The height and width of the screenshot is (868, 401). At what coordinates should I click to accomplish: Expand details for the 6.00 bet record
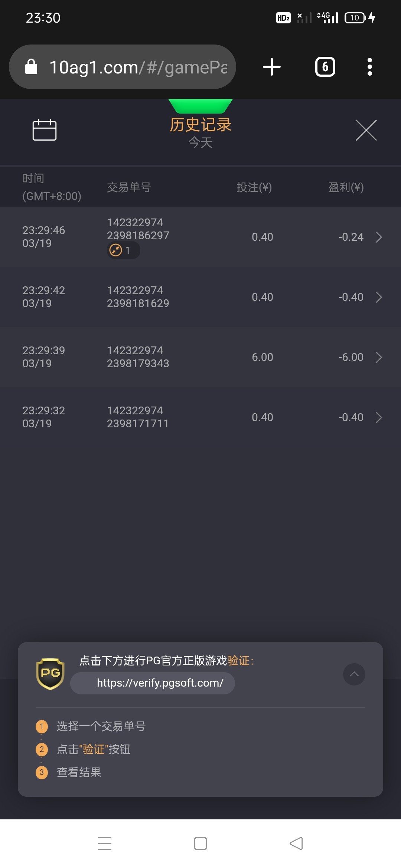click(379, 357)
